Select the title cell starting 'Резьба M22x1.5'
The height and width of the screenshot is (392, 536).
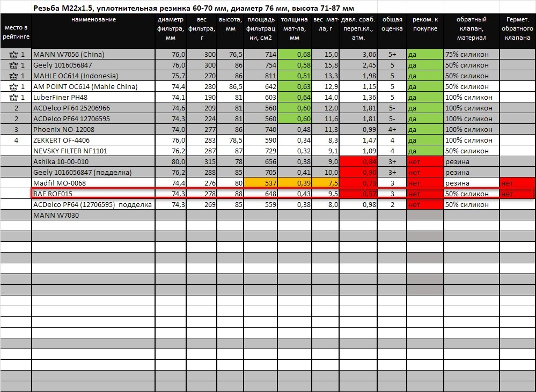(x=193, y=9)
